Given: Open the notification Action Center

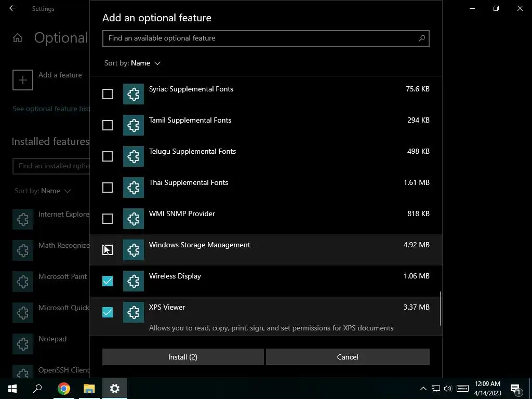Looking at the screenshot, I should pos(515,389).
